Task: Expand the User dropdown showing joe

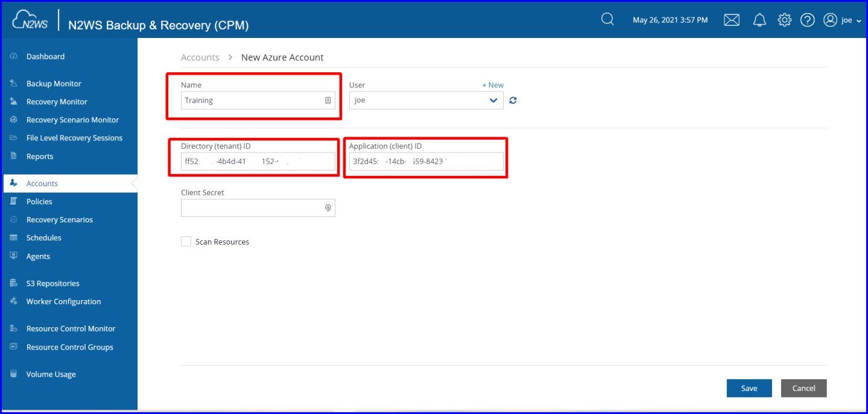Action: [x=426, y=101]
